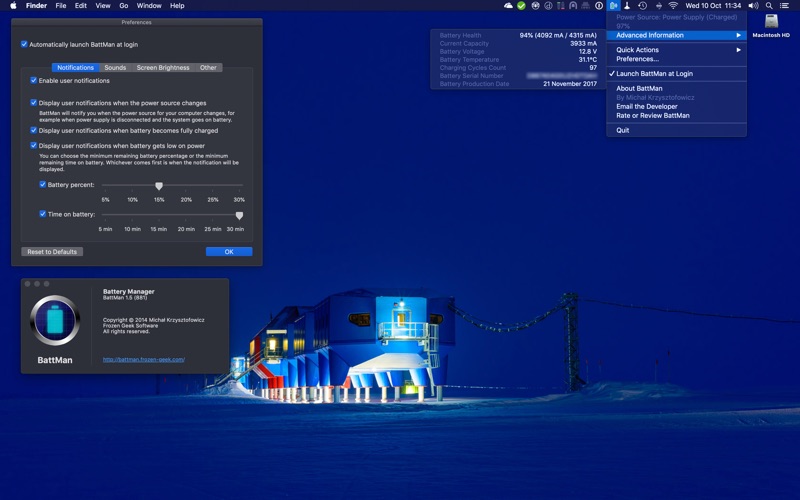Toggle the Time on battery checkbox
The height and width of the screenshot is (500, 800).
[43, 214]
